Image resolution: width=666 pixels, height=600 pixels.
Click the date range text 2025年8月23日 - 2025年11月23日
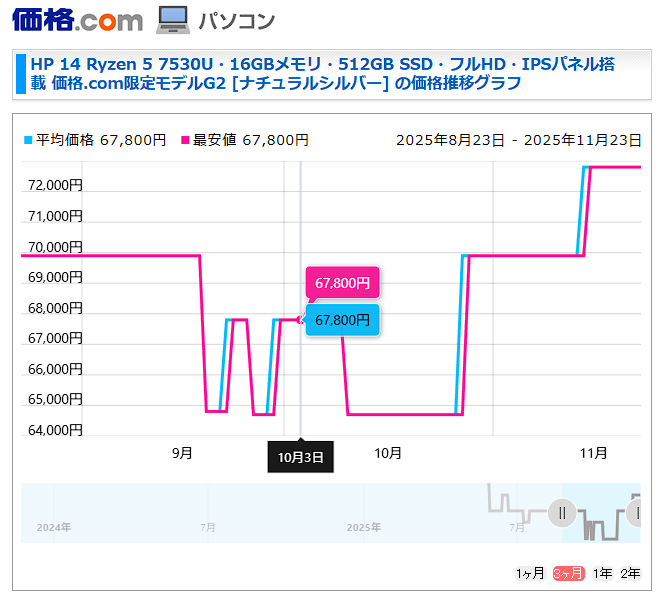[517, 140]
